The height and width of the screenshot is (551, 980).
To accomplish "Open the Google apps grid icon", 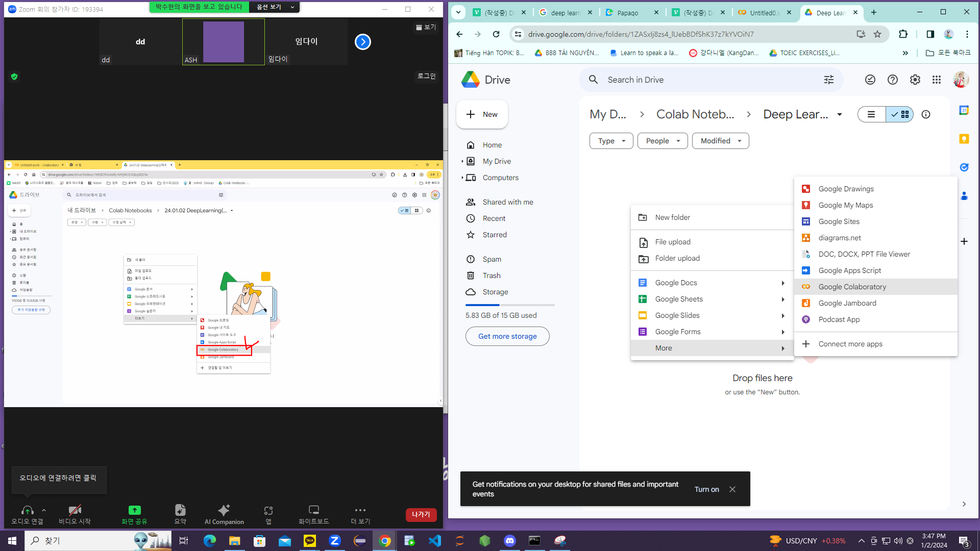I will (937, 80).
